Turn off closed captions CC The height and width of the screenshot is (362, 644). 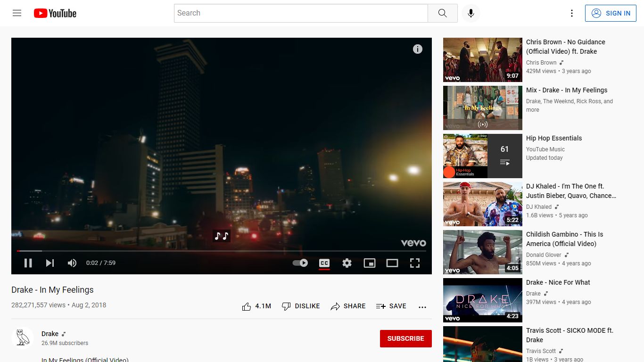(x=324, y=263)
